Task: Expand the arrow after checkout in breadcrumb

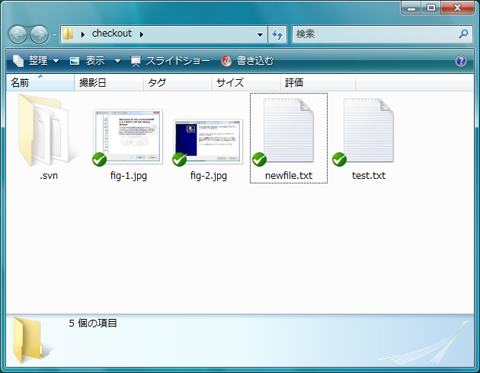Action: pyautogui.click(x=141, y=34)
